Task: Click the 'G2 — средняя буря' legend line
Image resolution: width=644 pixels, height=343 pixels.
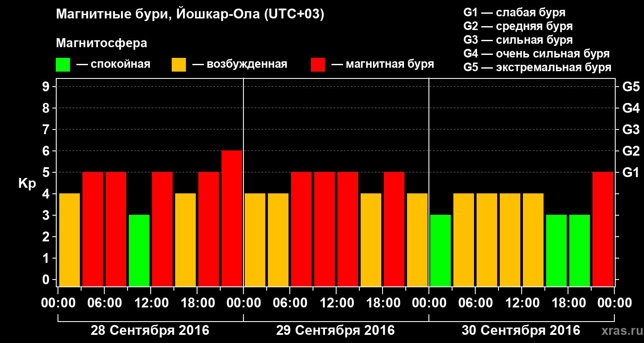Action: click(x=518, y=26)
